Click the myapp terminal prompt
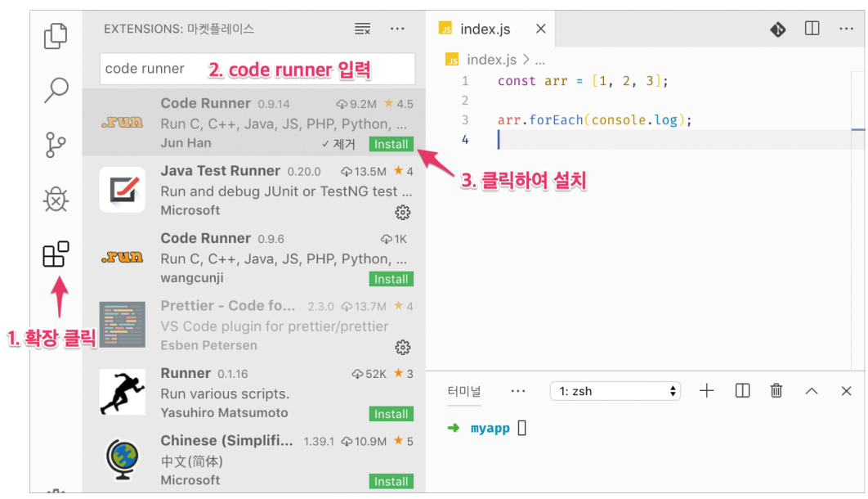The image size is (868, 499). pos(490,428)
